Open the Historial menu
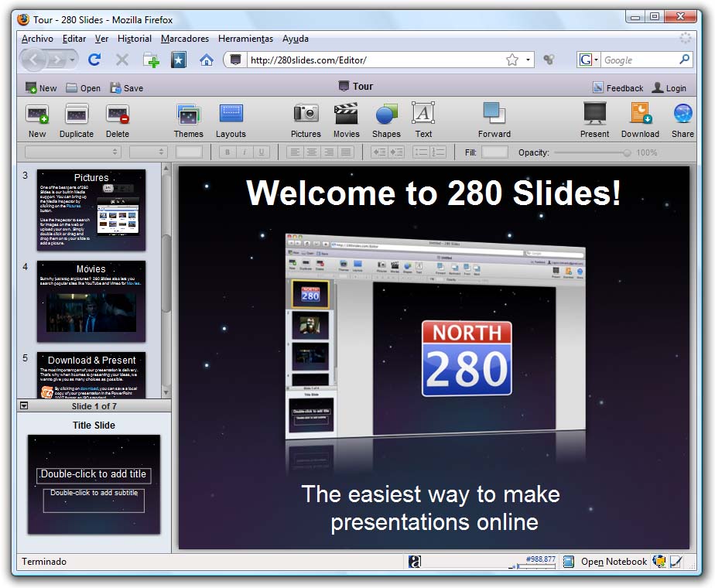The image size is (715, 588). (135, 39)
